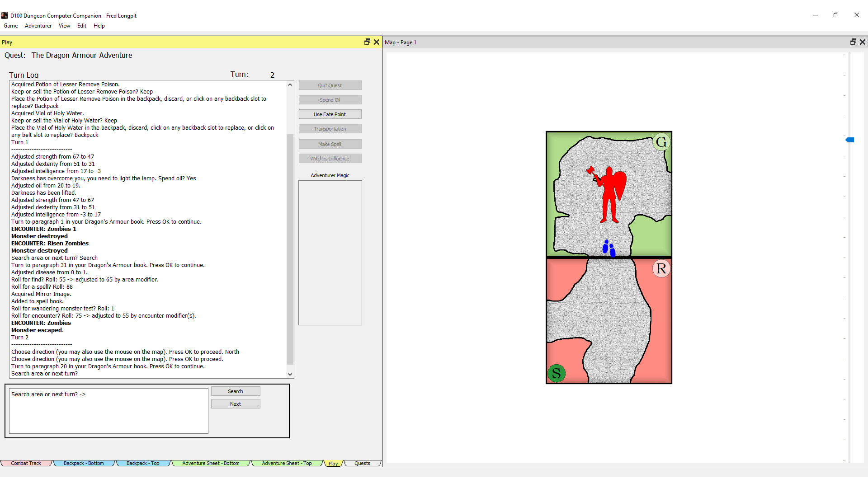
Task: Click the R room icon on map
Action: 660,268
